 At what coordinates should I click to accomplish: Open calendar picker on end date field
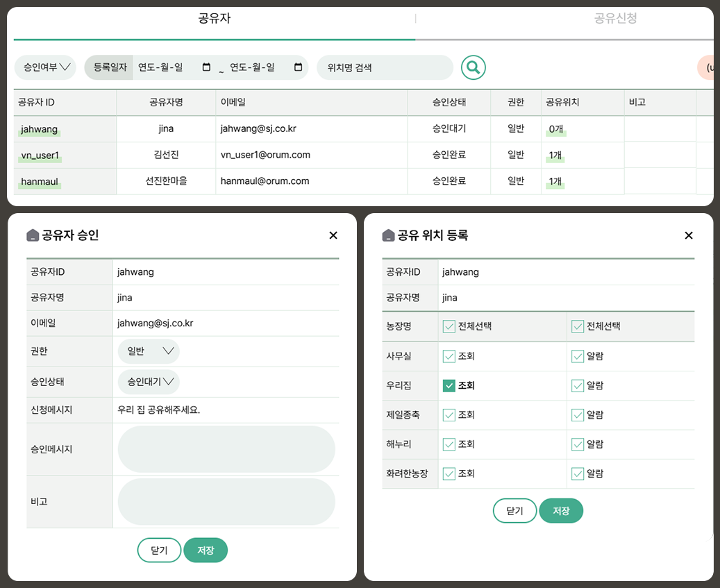point(299,67)
